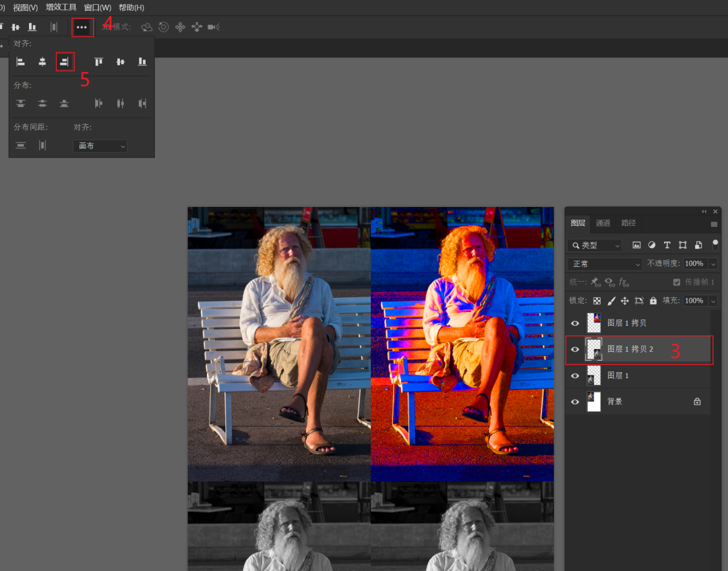Select the 3D rotate object mode icon
728x571 pixels.
pos(147,28)
